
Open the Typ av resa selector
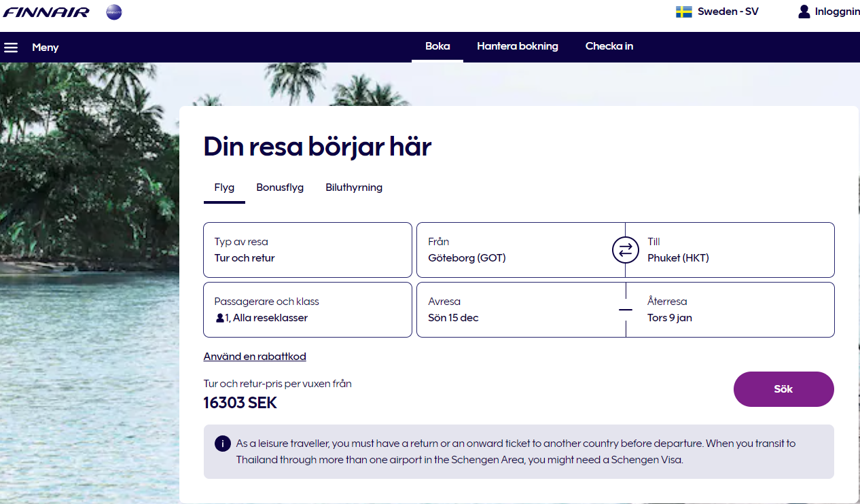click(x=308, y=250)
